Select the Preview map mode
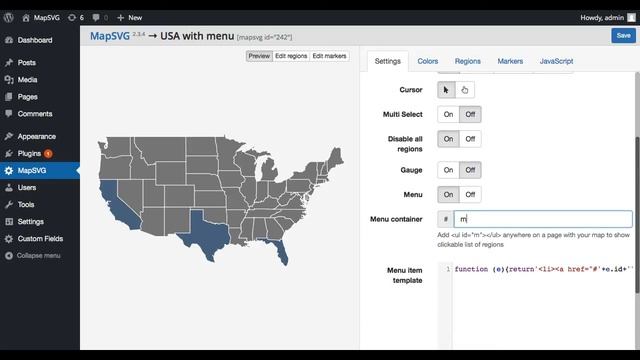Image resolution: width=640 pixels, height=360 pixels. 259,56
